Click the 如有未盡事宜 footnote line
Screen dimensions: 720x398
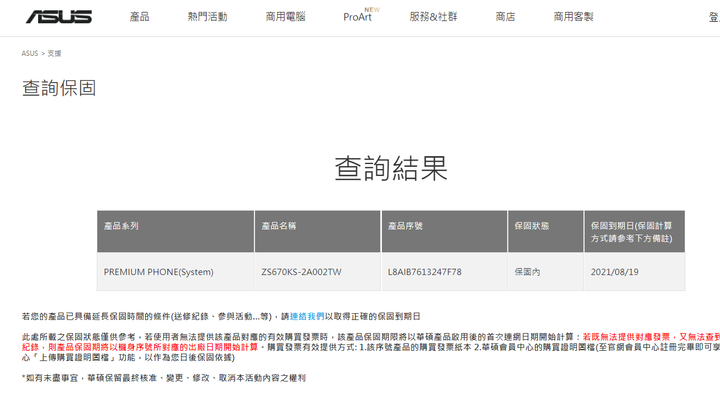pyautogui.click(x=163, y=378)
